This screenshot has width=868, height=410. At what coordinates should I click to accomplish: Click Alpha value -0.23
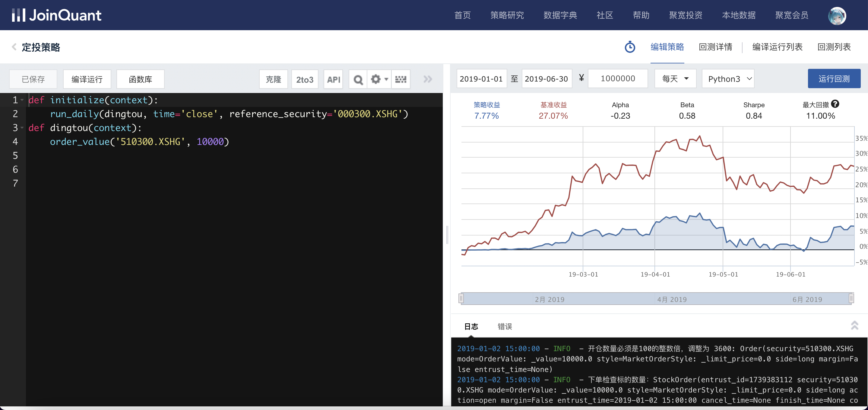(620, 116)
